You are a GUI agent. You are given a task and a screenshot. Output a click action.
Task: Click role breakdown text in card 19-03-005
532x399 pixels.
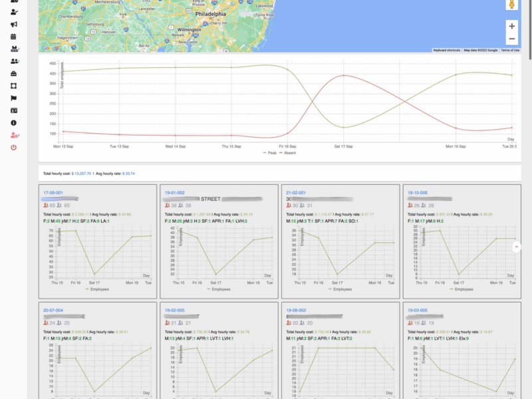coord(438,338)
